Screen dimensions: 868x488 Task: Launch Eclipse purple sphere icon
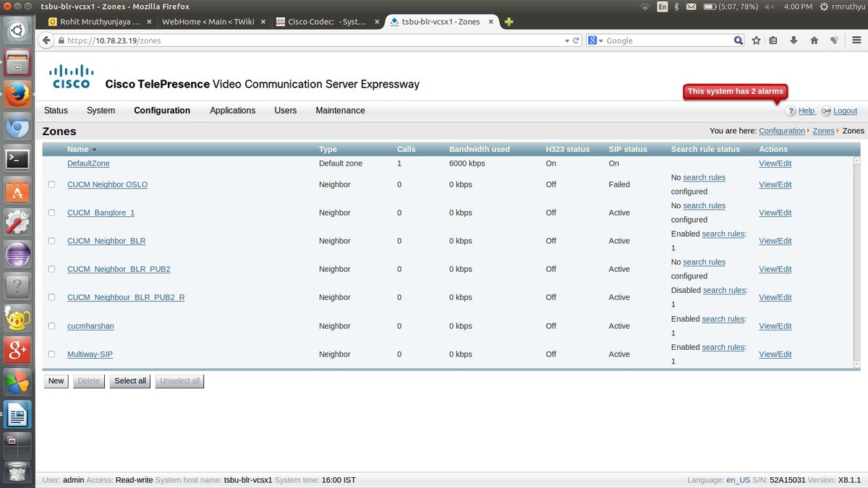pyautogui.click(x=17, y=254)
